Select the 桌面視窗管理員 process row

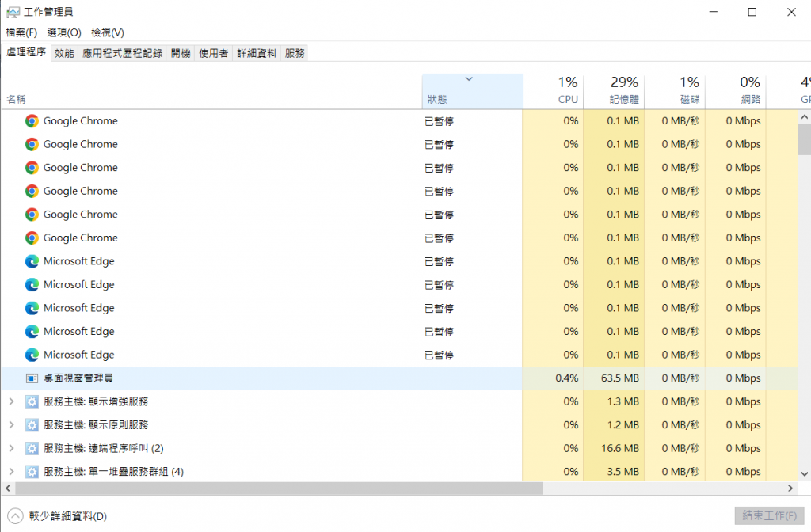[399, 378]
